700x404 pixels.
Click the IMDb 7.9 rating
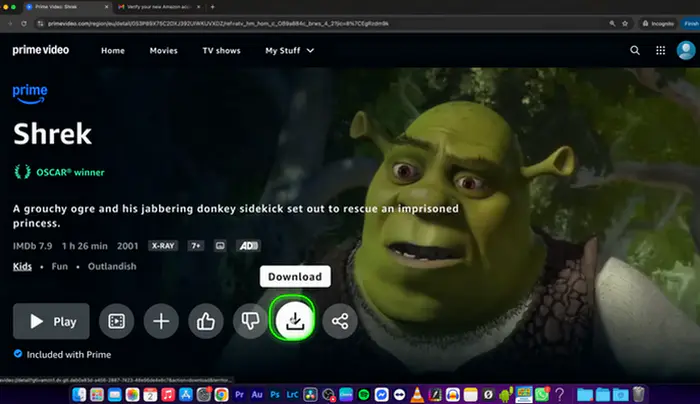click(x=33, y=246)
